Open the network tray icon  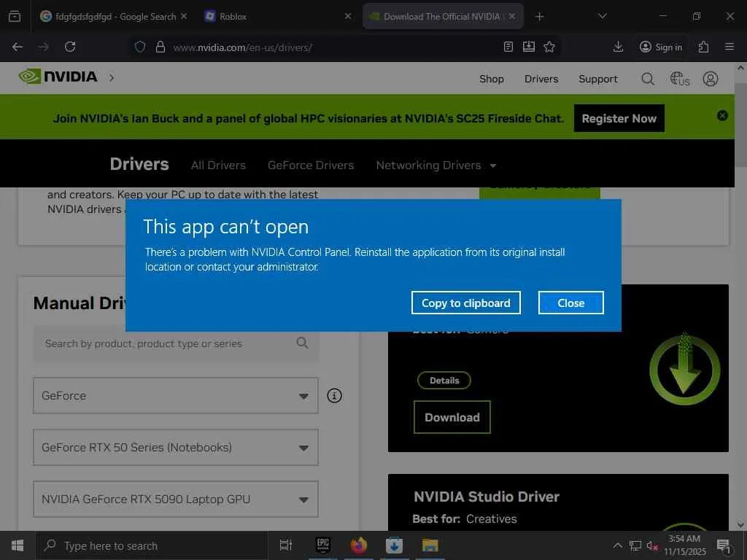tap(635, 545)
